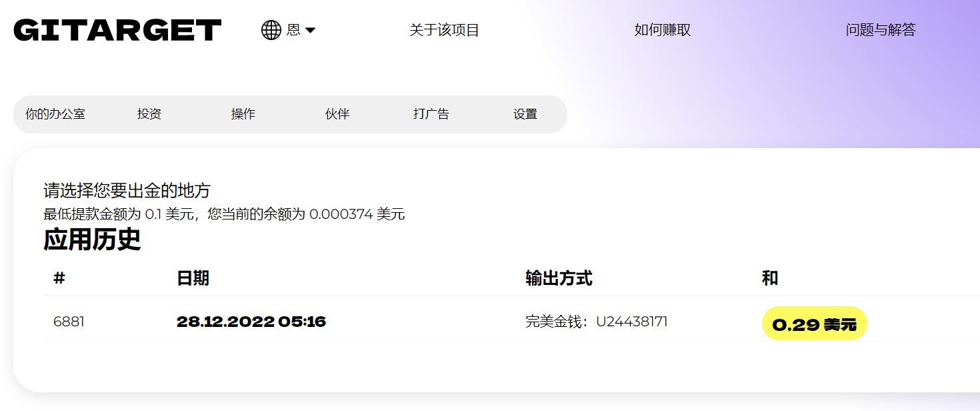Viewport: 980px width, 411px height.
Task: Click the 完美金钱 U24438171 account entry
Action: tap(596, 322)
